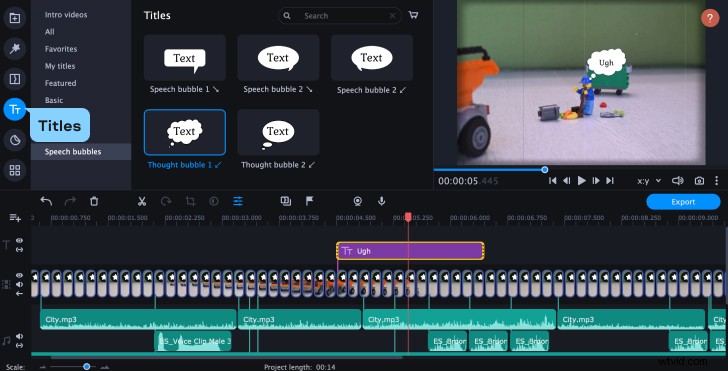
Task: Open the record voiceover microphone
Action: [382, 201]
